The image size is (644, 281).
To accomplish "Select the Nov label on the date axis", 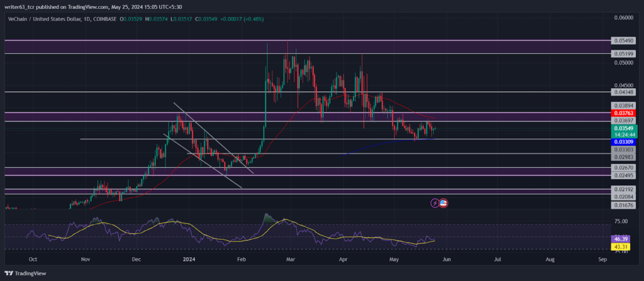I will (85, 260).
